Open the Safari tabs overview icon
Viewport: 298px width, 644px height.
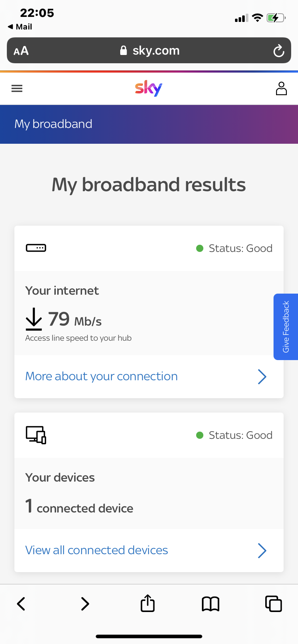pos(273,603)
